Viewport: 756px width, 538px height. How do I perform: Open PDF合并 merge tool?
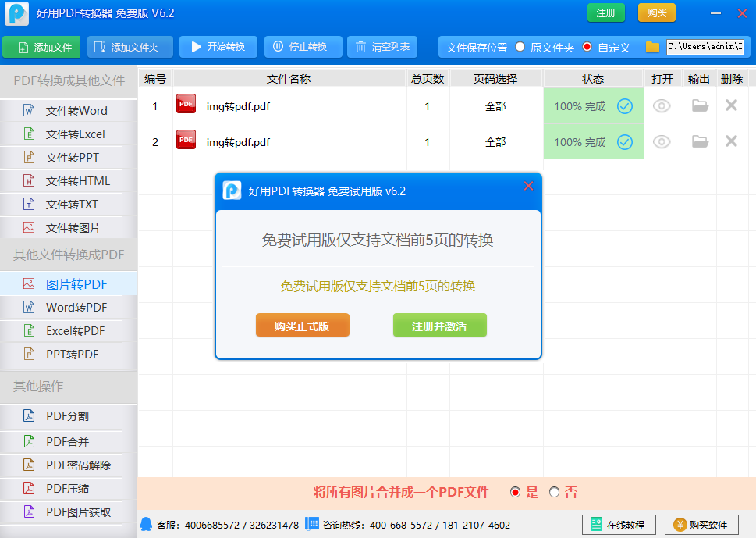tap(68, 441)
